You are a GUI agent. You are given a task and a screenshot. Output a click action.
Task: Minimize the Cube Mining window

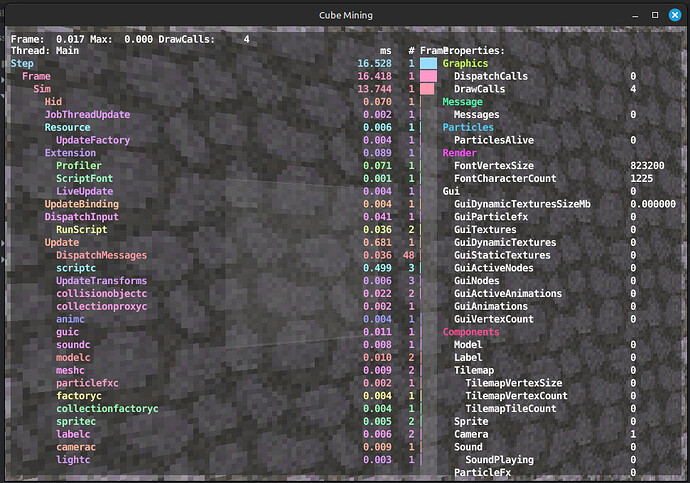[634, 15]
